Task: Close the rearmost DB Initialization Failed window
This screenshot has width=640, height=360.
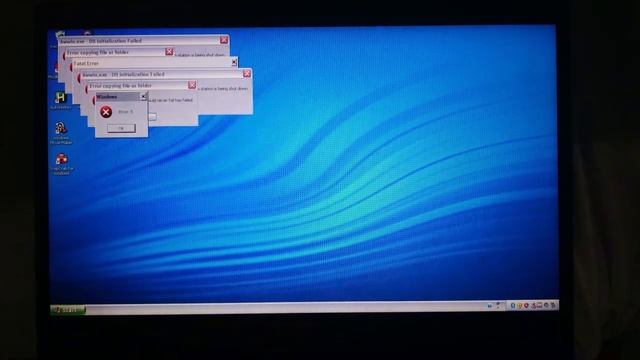Action: pos(224,40)
